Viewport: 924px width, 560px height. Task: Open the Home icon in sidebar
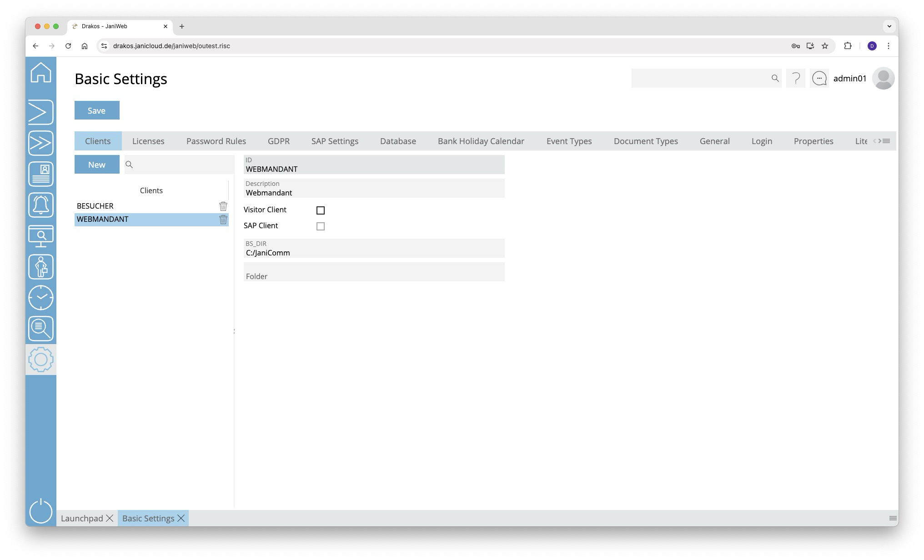(x=41, y=73)
